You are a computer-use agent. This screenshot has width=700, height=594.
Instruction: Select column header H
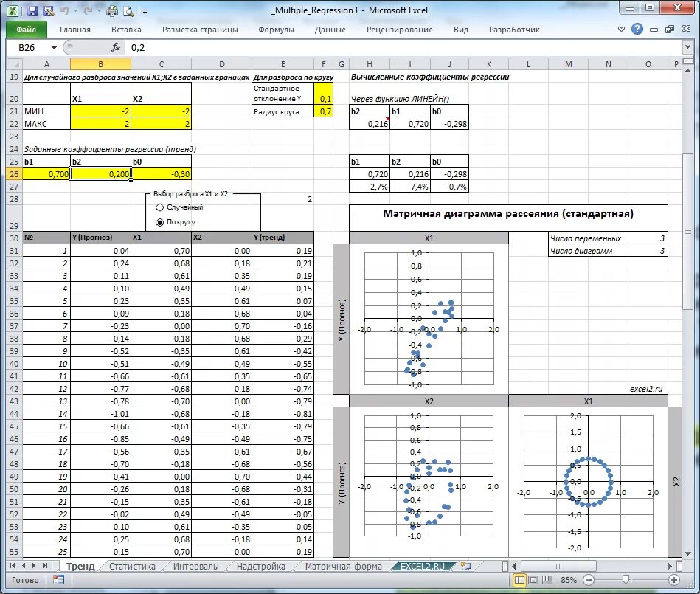370,64
